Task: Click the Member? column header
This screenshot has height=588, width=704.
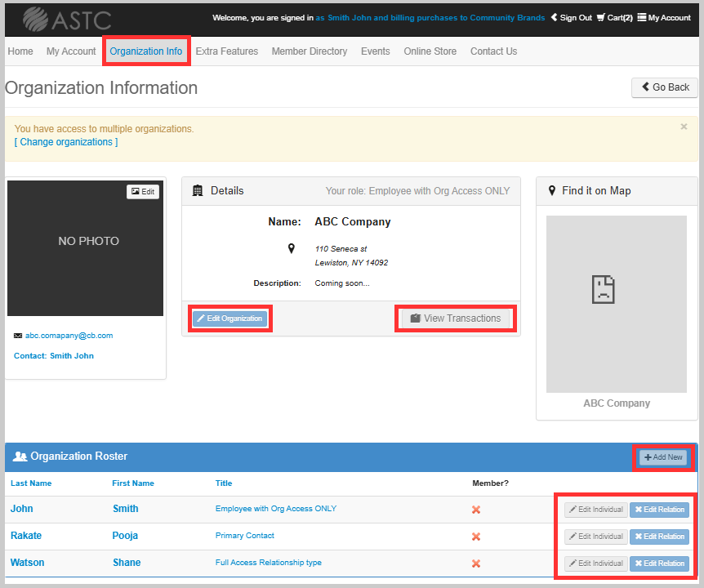Action: (x=490, y=483)
